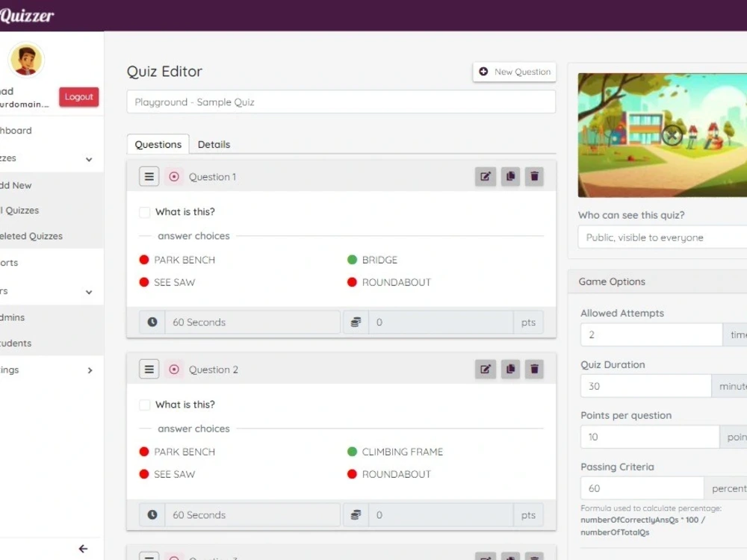Screen dimensions: 747x560
Task: Edit Question 1 using the pencil icon
Action: coord(486,176)
